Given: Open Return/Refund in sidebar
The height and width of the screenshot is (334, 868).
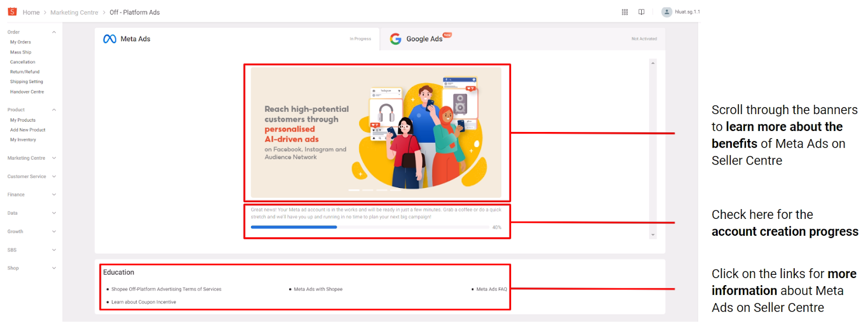Looking at the screenshot, I should coord(25,72).
